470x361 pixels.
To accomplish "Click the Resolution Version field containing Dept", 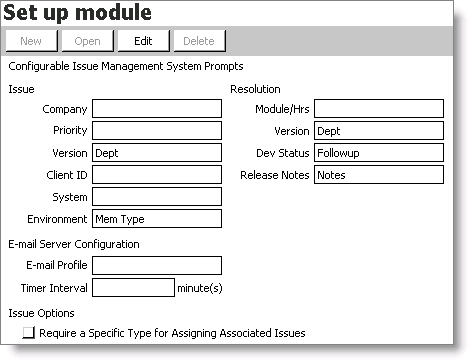I will coord(379,130).
